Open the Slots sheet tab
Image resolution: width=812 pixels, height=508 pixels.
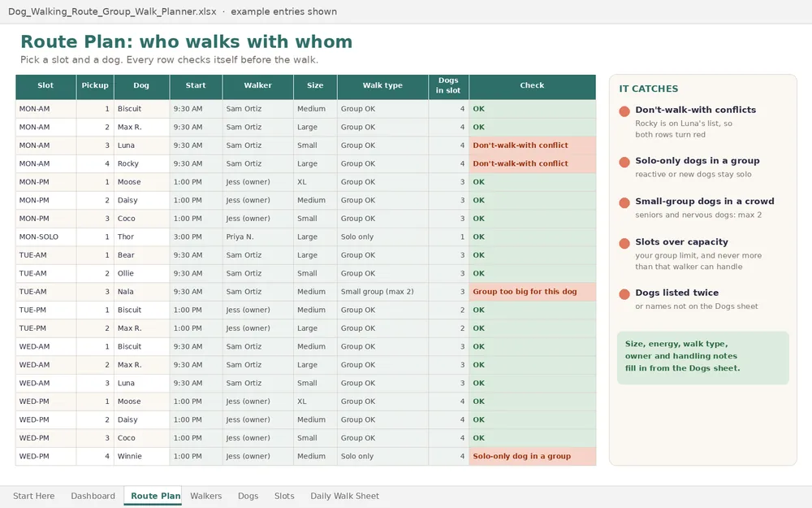(x=283, y=496)
